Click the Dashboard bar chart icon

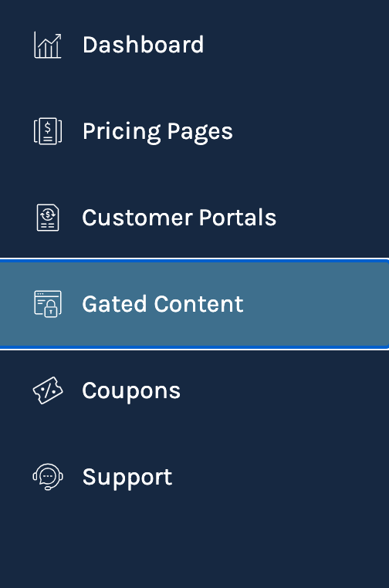[x=48, y=45]
